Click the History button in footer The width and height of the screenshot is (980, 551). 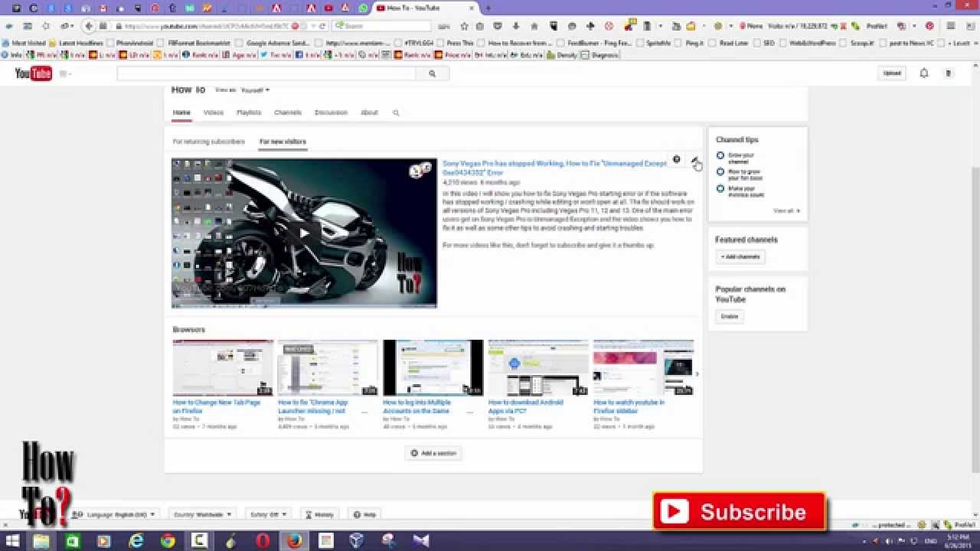(320, 514)
